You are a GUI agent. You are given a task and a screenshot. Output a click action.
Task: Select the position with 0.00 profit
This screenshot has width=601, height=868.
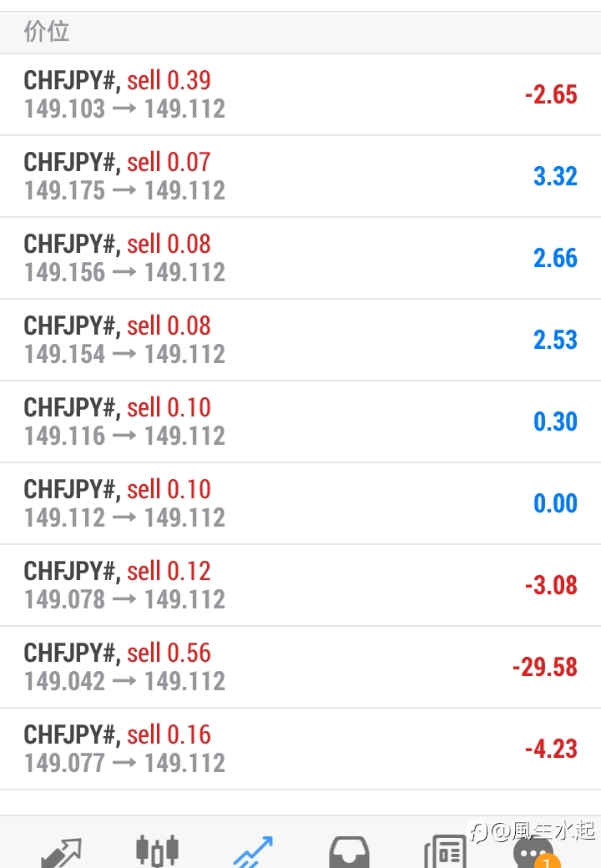tap(300, 503)
